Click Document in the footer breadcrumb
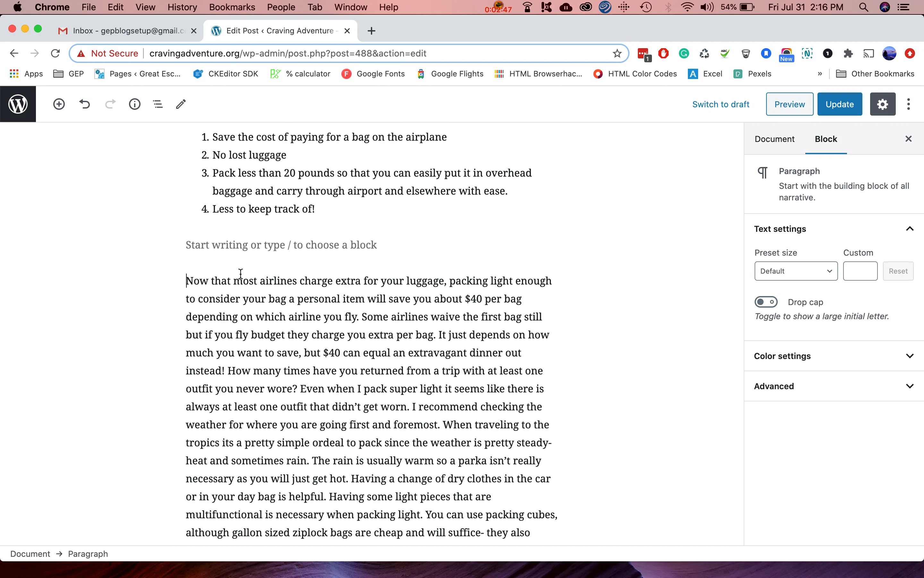The image size is (924, 578). (30, 554)
